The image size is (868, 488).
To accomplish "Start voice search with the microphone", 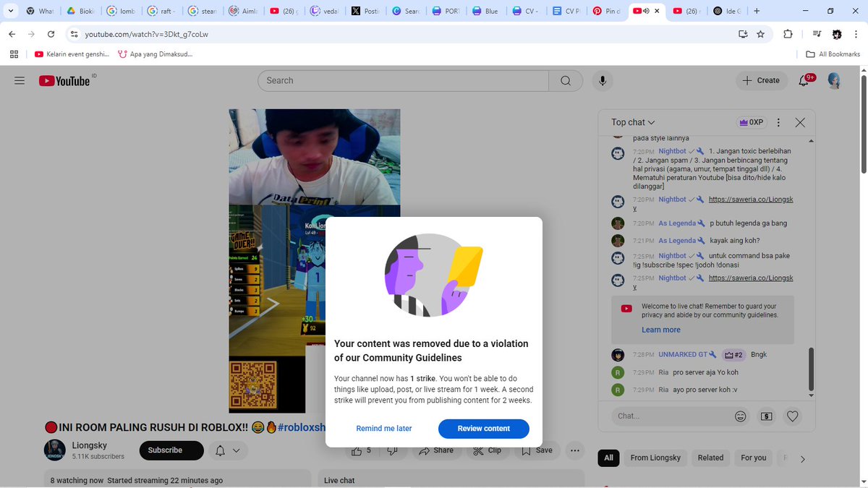I will pyautogui.click(x=603, y=81).
